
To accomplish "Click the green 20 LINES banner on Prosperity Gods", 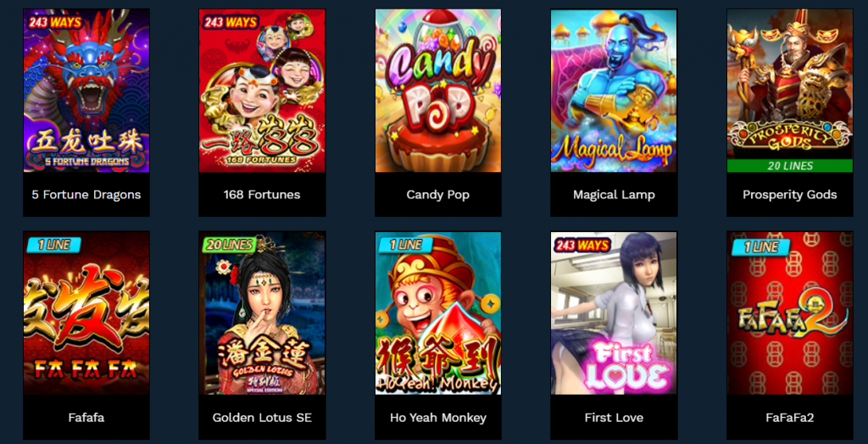I will 790,165.
